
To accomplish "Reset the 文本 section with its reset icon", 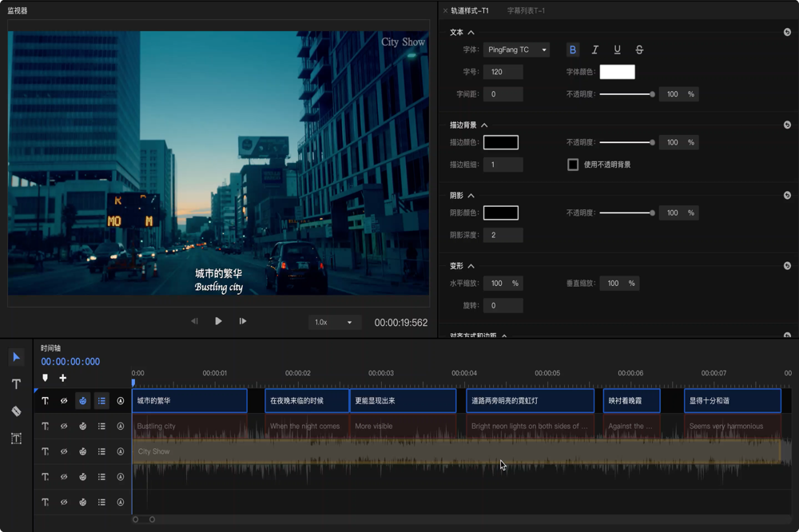I will click(787, 33).
